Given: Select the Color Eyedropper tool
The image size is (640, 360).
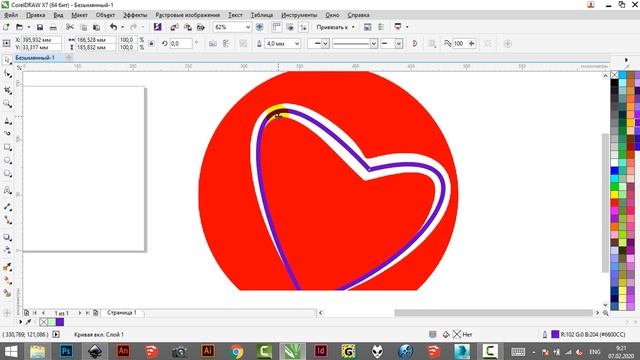Looking at the screenshot, I should pos(7,267).
